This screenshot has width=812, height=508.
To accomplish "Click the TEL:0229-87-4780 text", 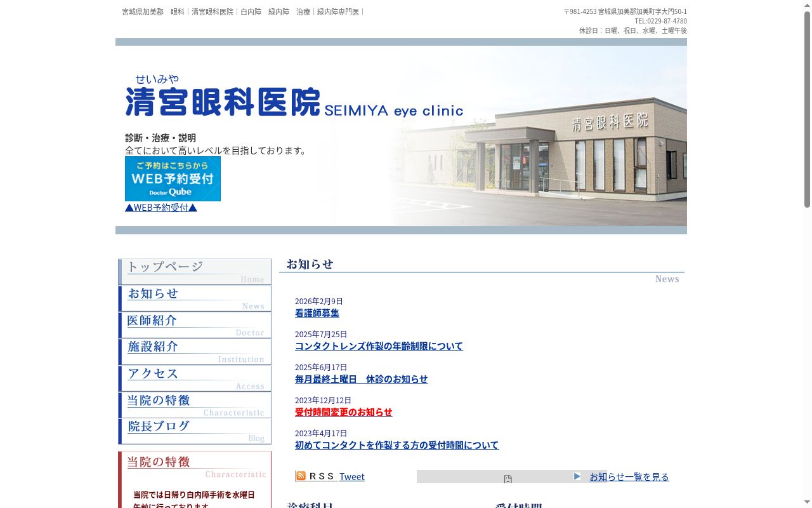I will click(660, 21).
